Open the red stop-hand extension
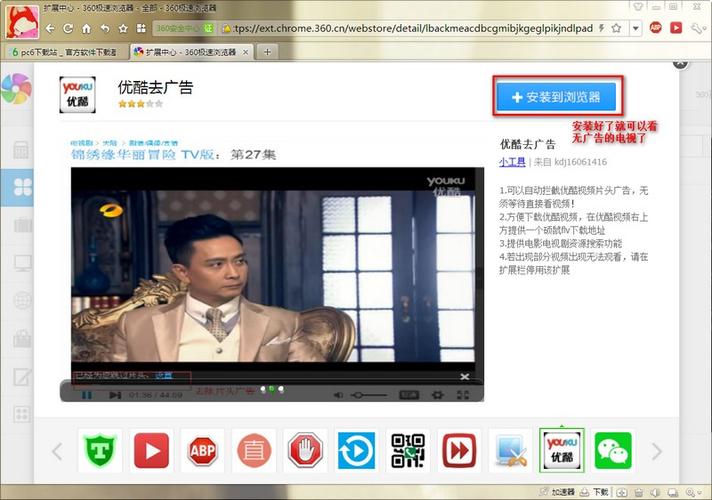The width and height of the screenshot is (712, 500). click(x=306, y=450)
